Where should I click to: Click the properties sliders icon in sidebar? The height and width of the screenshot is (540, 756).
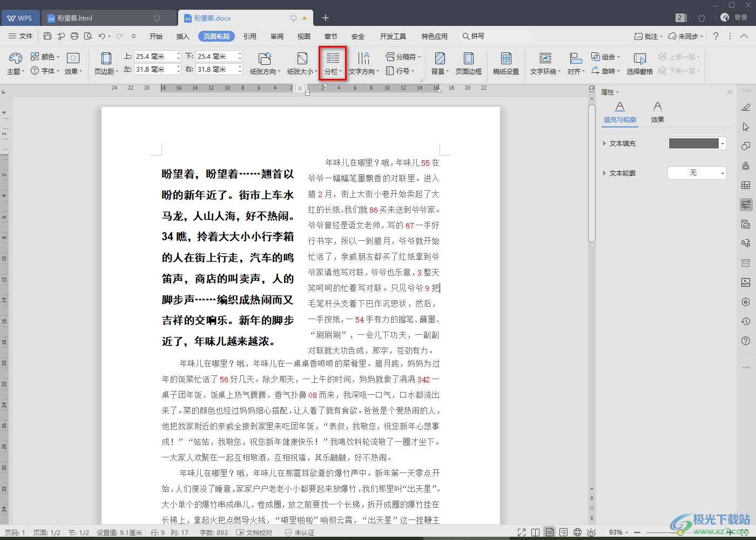pos(746,205)
